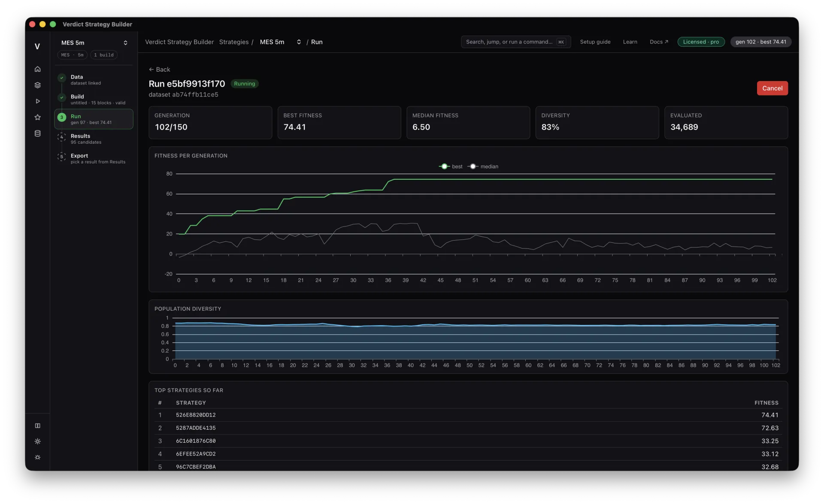
Task: Click the sun theme icon
Action: click(37, 441)
